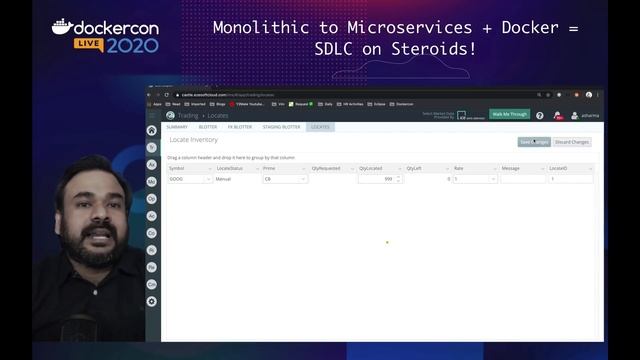Click the Save Changes button

(x=534, y=142)
